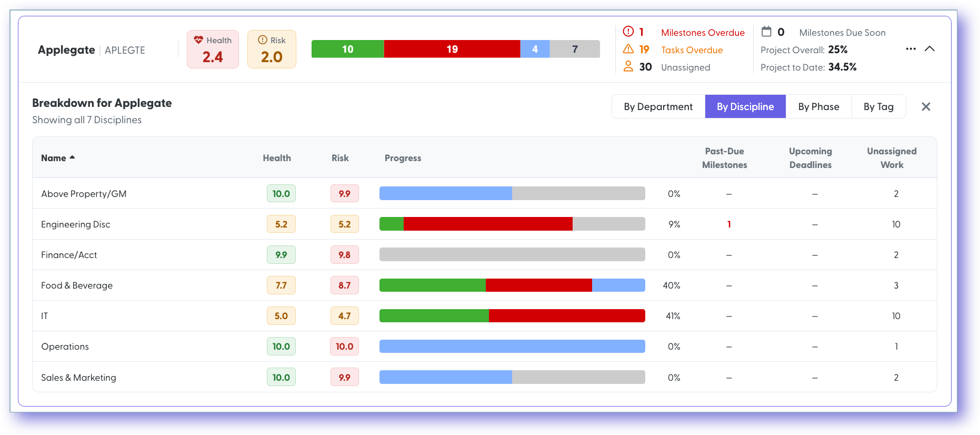Click the APLEGTE project code
Screen dimensions: 980x435
point(125,50)
